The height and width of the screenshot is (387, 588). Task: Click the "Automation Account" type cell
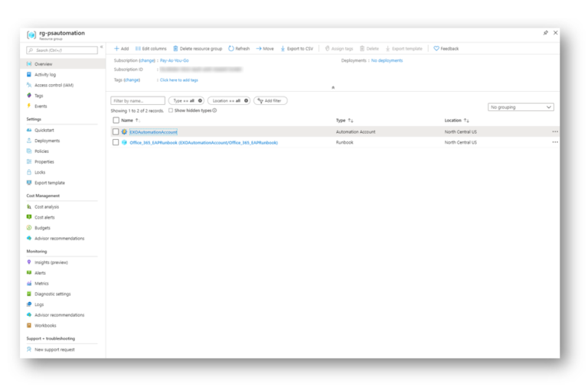[x=355, y=132]
